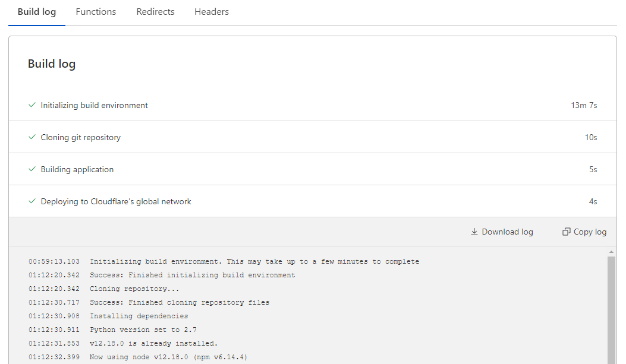The width and height of the screenshot is (626, 364).
Task: Click the Installing dependencies log line
Action: point(139,316)
